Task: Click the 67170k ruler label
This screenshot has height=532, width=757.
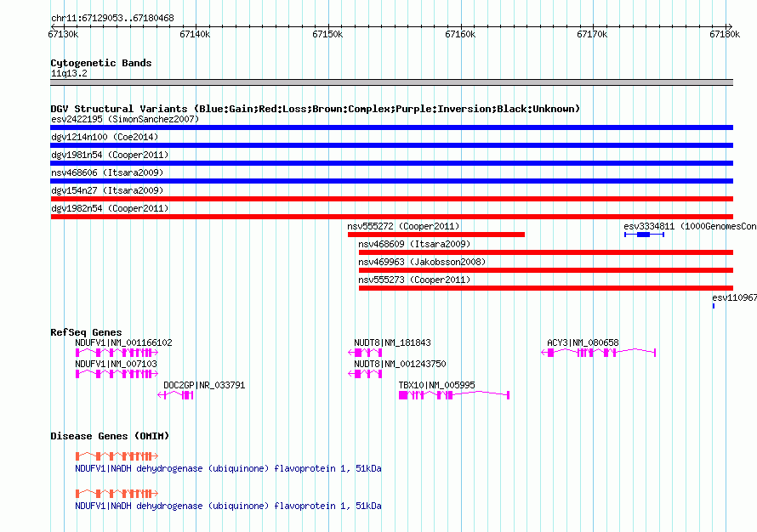Action: pos(592,34)
